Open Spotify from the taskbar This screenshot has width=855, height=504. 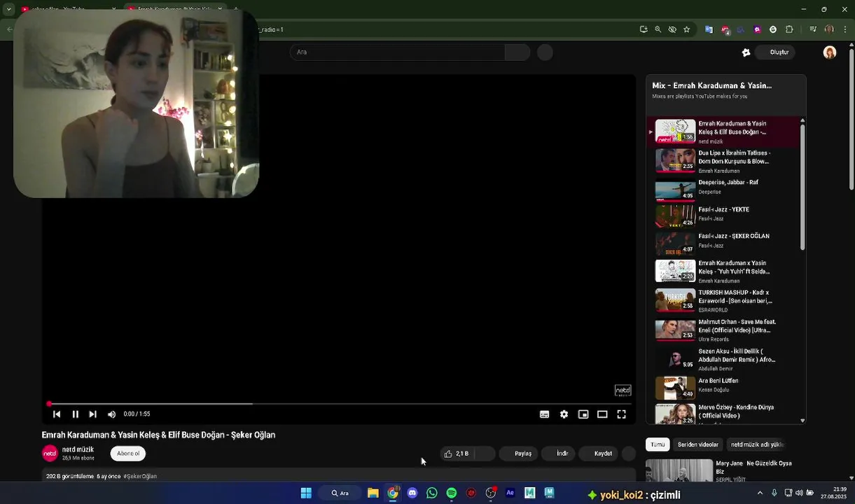click(x=452, y=493)
